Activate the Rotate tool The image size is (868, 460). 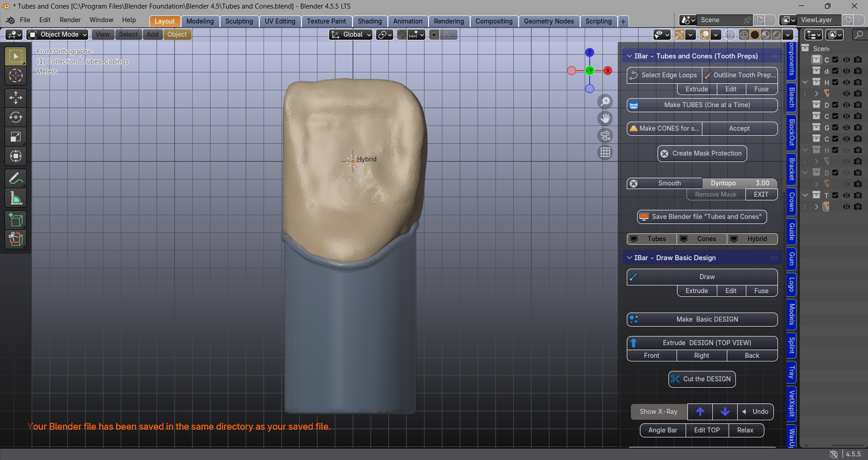point(16,117)
